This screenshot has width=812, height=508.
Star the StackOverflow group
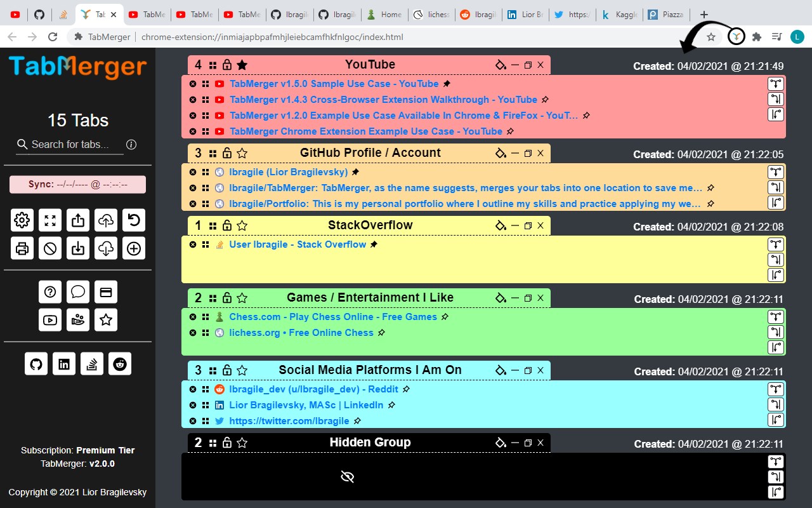[242, 225]
